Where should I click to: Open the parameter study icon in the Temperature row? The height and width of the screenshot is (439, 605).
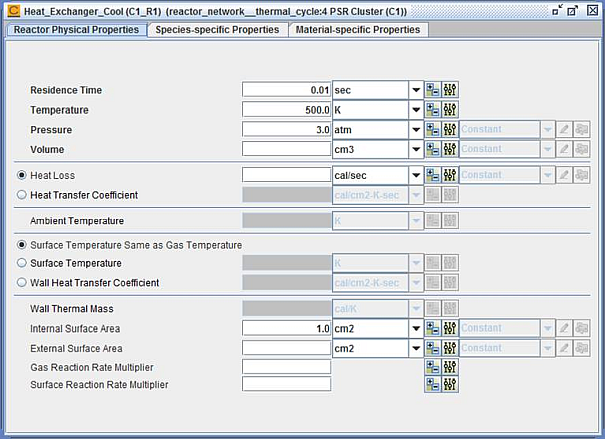[x=433, y=110]
